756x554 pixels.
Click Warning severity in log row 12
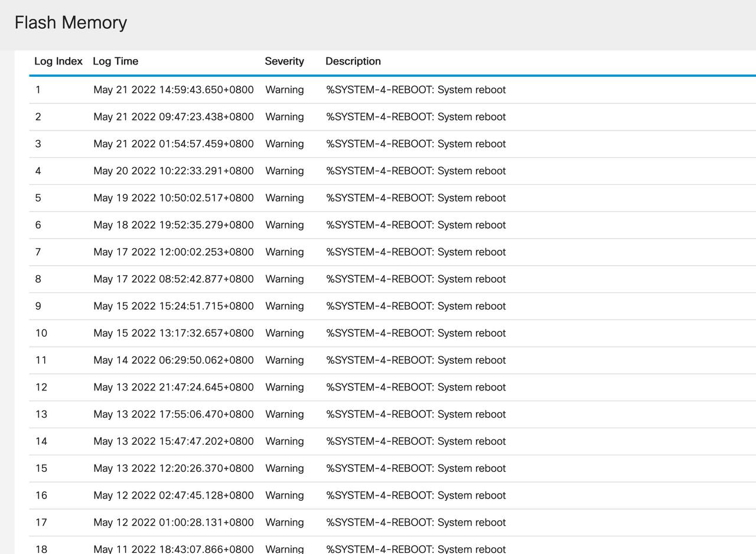pos(285,387)
